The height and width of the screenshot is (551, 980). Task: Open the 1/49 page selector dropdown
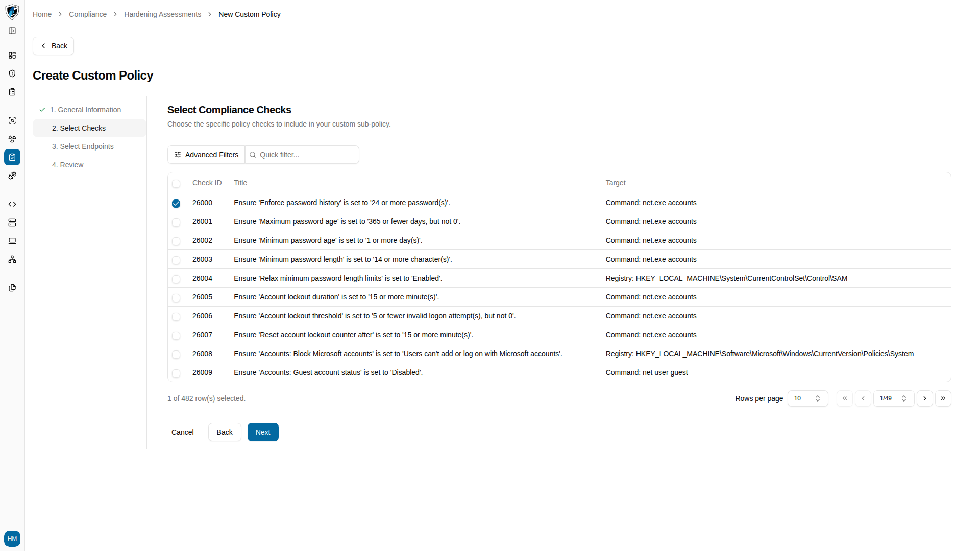click(894, 398)
